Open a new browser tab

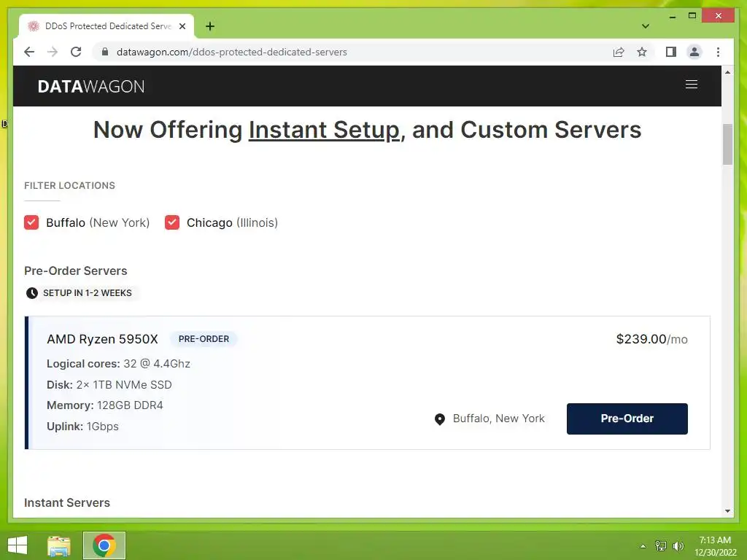click(210, 26)
